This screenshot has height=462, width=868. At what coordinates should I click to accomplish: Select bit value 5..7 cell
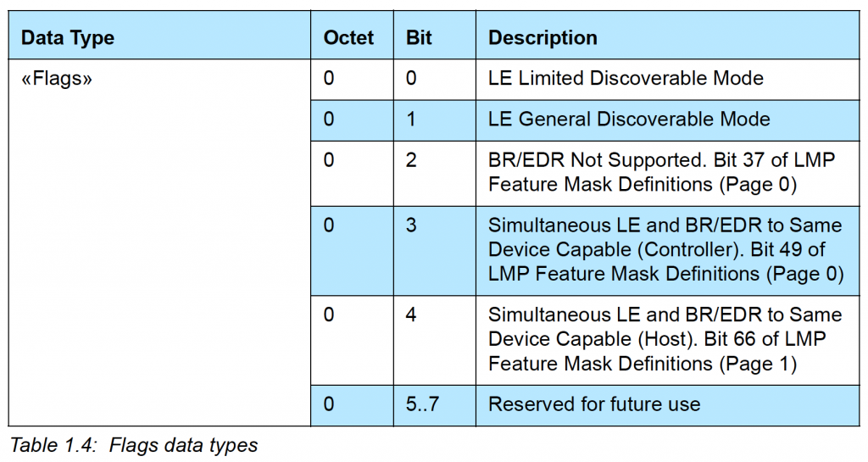coord(435,405)
